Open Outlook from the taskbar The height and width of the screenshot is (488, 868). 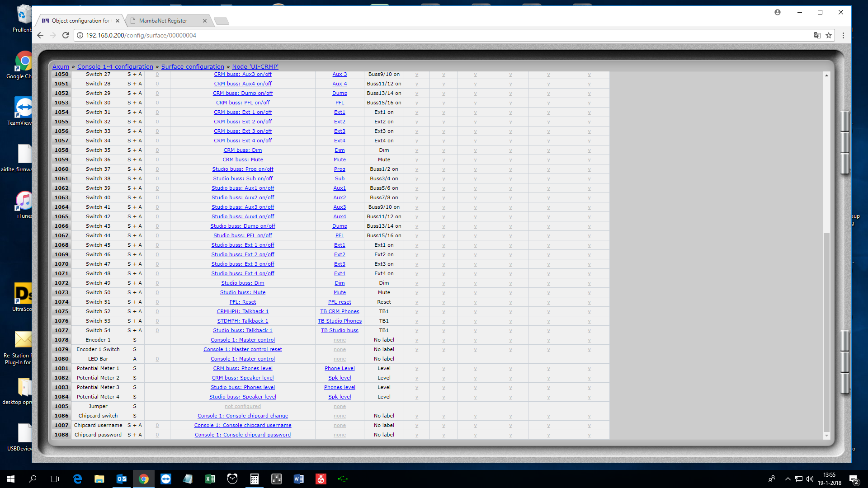(122, 479)
